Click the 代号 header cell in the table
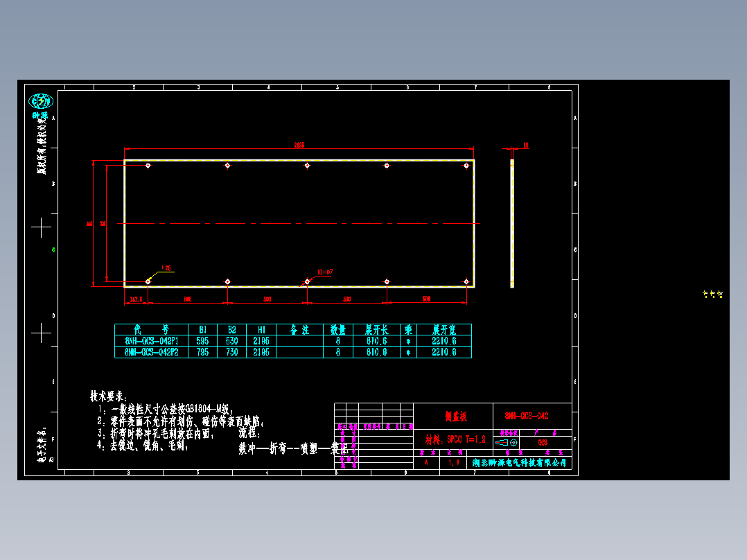The width and height of the screenshot is (747, 560). point(152,330)
